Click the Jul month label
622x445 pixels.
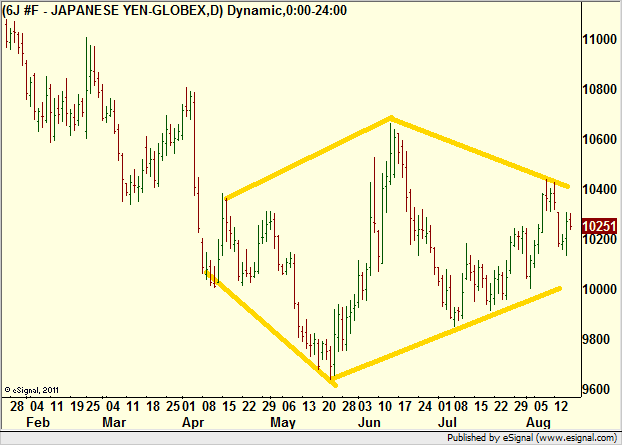[x=447, y=422]
